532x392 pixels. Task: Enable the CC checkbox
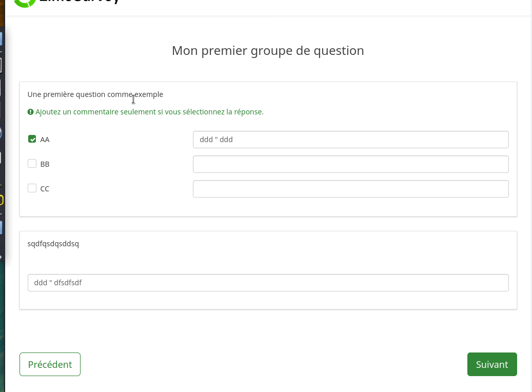pos(32,188)
